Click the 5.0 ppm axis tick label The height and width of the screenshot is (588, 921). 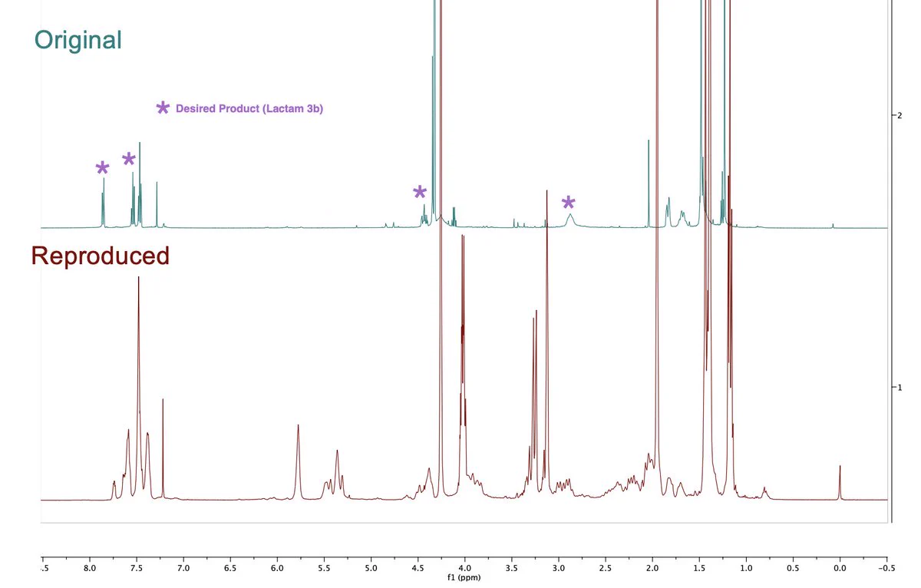pyautogui.click(x=370, y=569)
